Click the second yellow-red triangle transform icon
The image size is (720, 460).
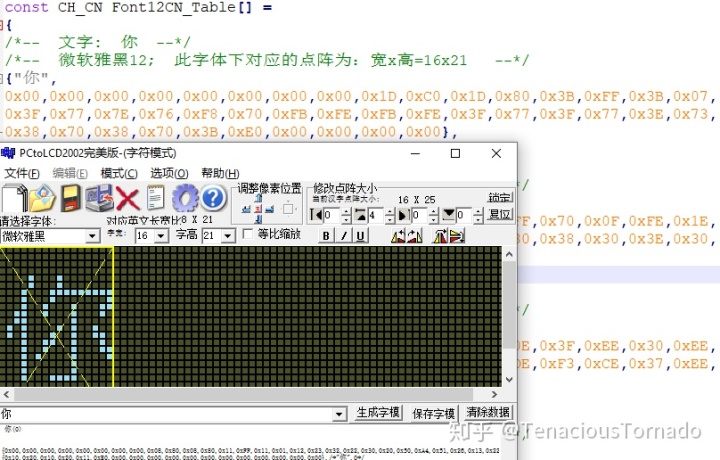click(x=415, y=236)
